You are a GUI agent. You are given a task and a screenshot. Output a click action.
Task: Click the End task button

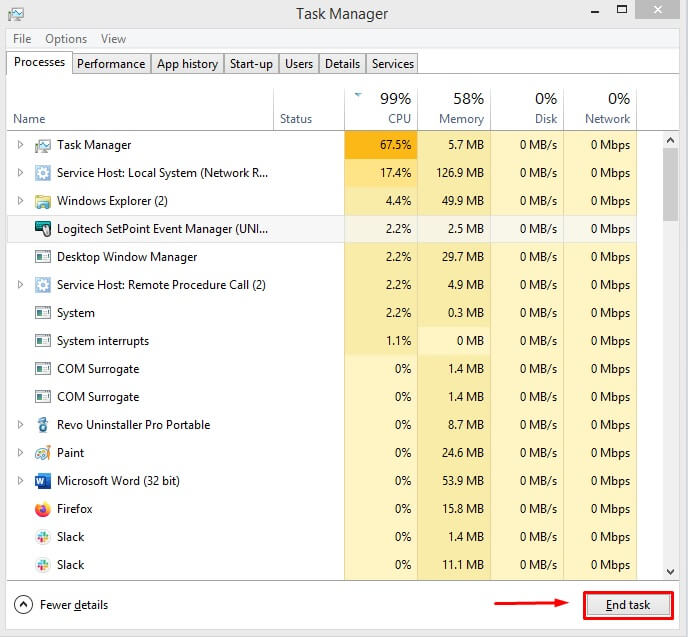tap(628, 605)
